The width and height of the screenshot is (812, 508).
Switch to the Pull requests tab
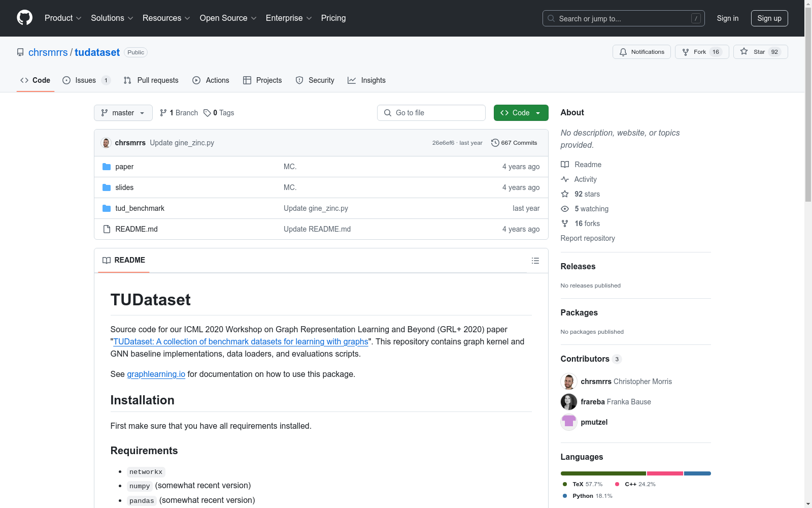click(151, 80)
